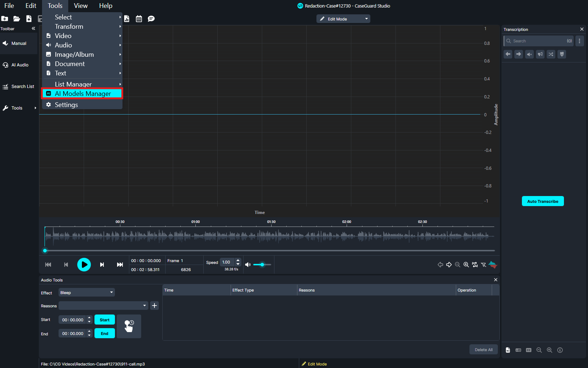Zoom in on the audio timeline

pyautogui.click(x=466, y=265)
